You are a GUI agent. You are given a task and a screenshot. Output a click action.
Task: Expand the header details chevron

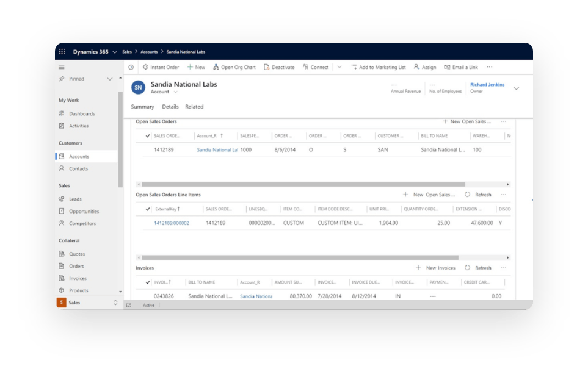point(517,88)
